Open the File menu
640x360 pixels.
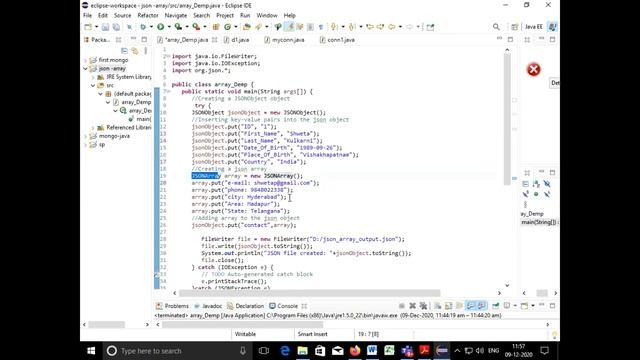[87, 16]
